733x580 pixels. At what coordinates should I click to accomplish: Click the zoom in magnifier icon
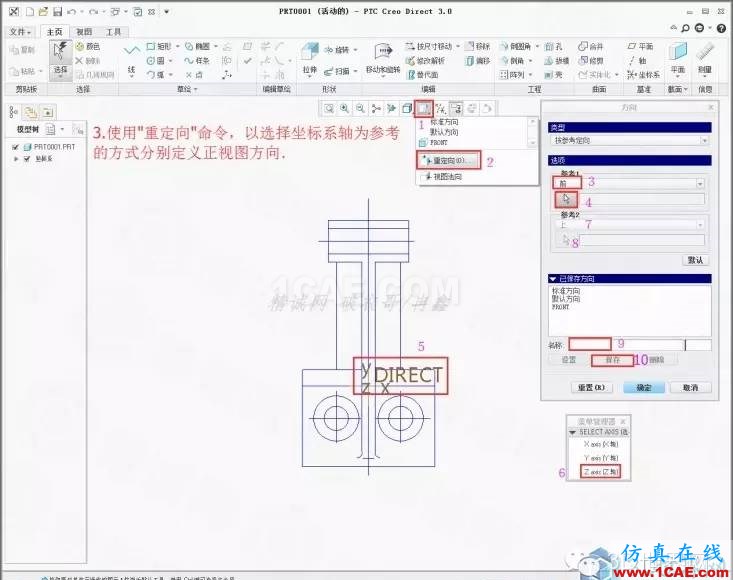345,108
